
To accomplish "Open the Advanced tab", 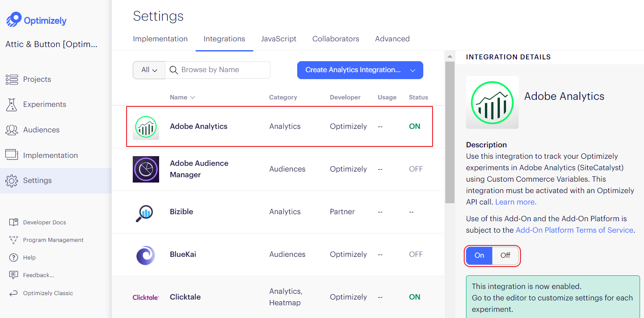I will point(392,39).
